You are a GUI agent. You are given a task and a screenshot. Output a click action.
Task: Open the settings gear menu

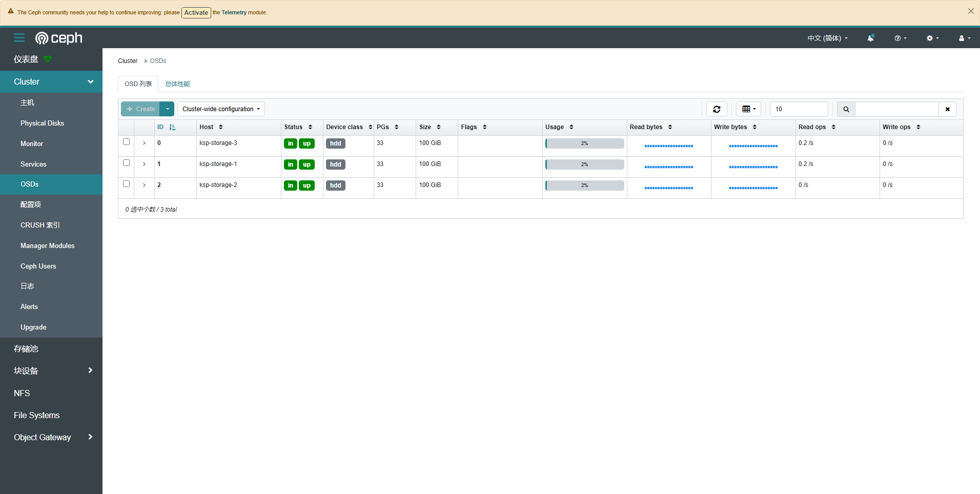point(933,38)
